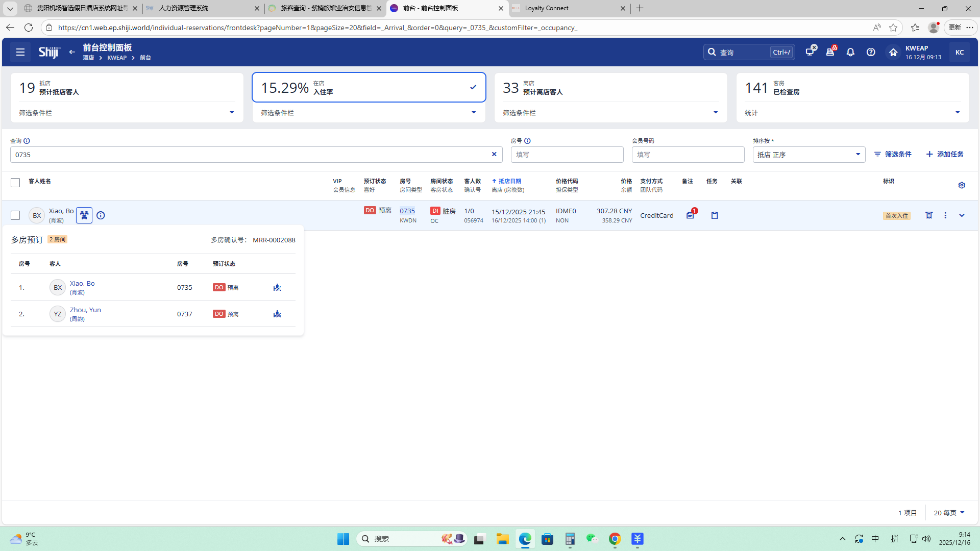
Task: Click the task clipboard icon in reservation row
Action: coord(715,215)
